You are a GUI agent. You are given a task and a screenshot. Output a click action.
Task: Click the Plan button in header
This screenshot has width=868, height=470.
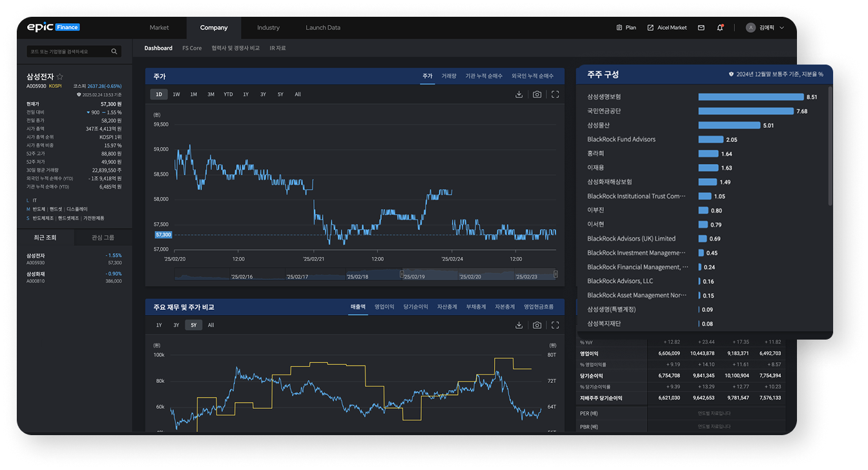pyautogui.click(x=626, y=28)
